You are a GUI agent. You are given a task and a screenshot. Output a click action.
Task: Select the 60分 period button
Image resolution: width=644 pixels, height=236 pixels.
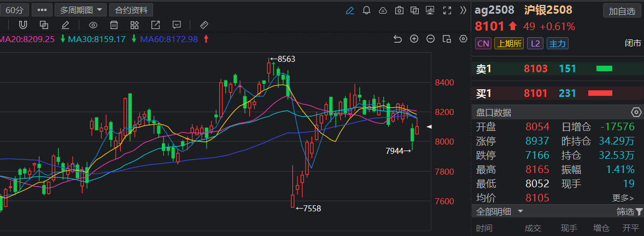(14, 10)
